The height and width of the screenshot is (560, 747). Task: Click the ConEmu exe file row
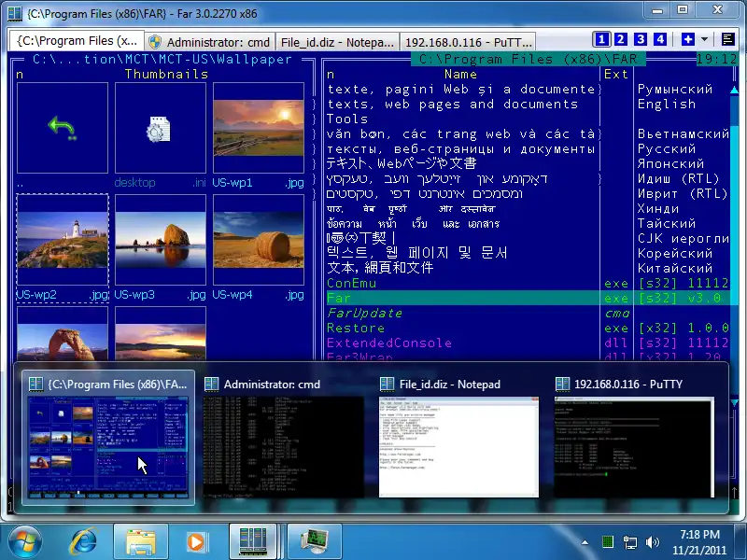click(528, 284)
